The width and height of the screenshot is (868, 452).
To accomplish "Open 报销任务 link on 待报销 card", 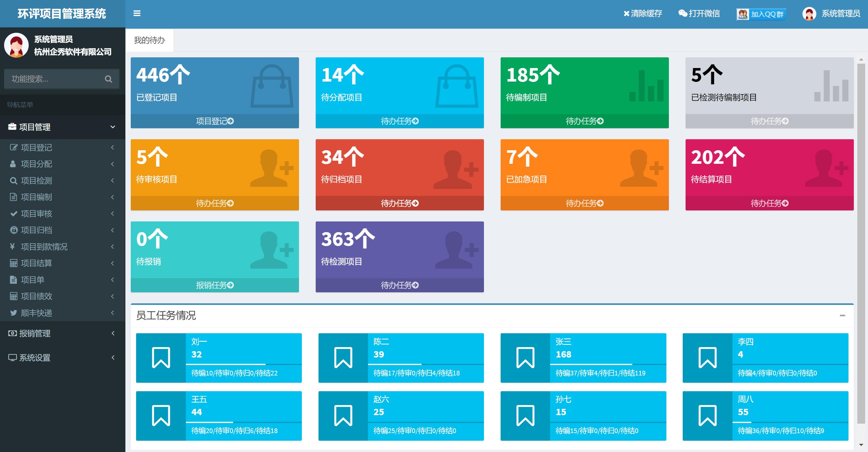I will (x=215, y=285).
